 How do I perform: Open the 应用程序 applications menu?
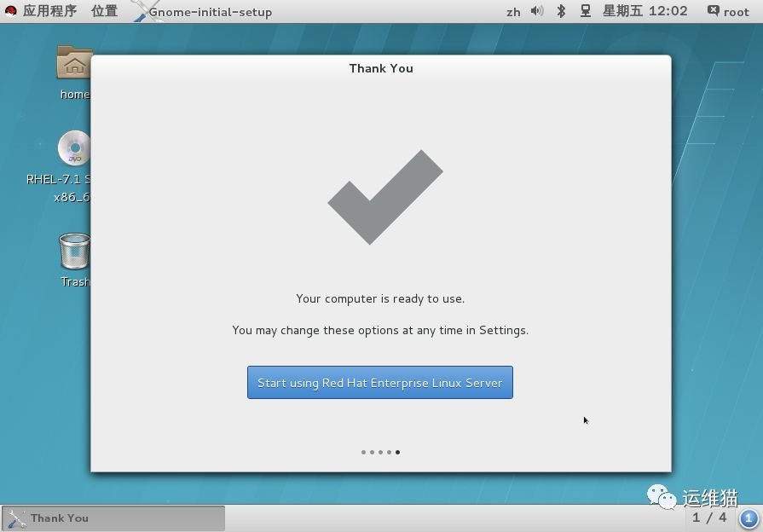tap(49, 11)
